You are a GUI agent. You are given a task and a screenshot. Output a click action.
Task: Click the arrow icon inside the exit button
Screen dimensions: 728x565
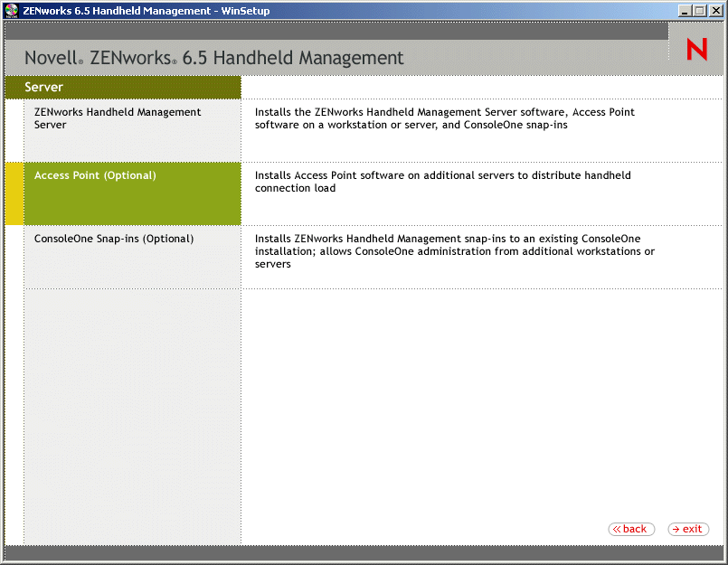[676, 529]
